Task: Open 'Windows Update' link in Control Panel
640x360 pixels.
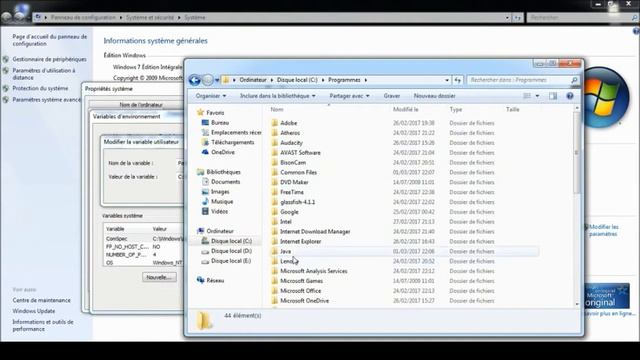Action: tap(33, 311)
